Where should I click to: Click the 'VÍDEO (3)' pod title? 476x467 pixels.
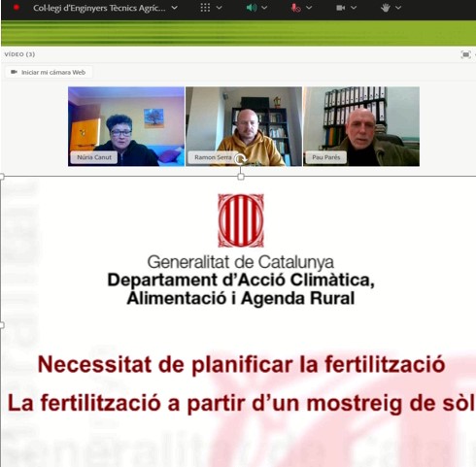click(19, 54)
